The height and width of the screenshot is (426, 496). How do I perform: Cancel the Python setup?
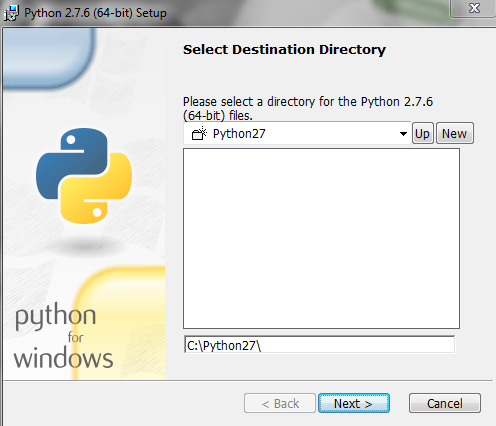[x=445, y=403]
